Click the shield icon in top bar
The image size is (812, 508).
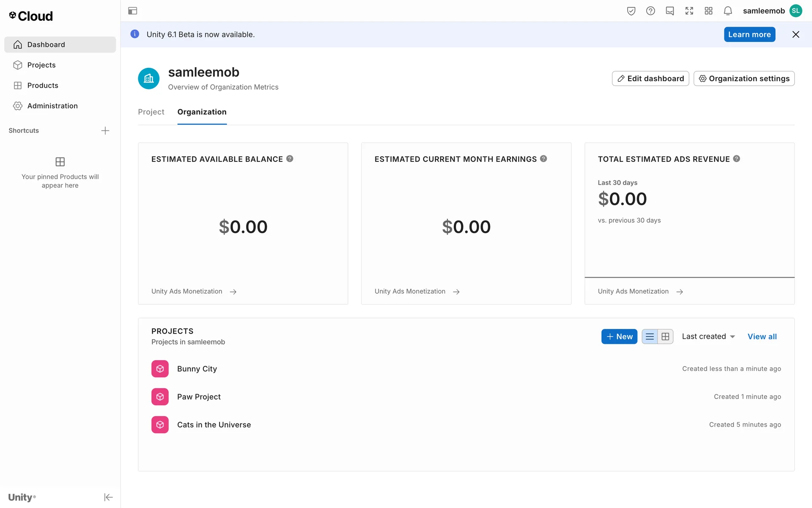point(631,11)
